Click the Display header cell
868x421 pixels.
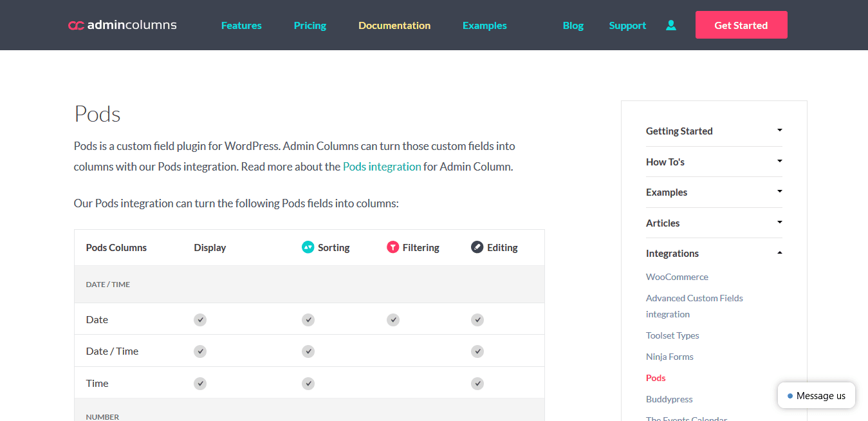[x=210, y=247]
